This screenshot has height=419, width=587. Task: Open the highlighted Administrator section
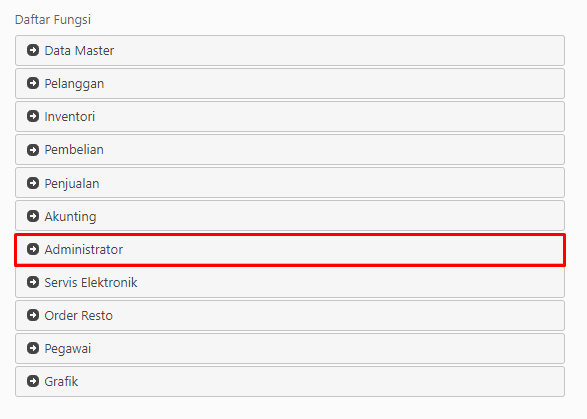click(x=290, y=250)
